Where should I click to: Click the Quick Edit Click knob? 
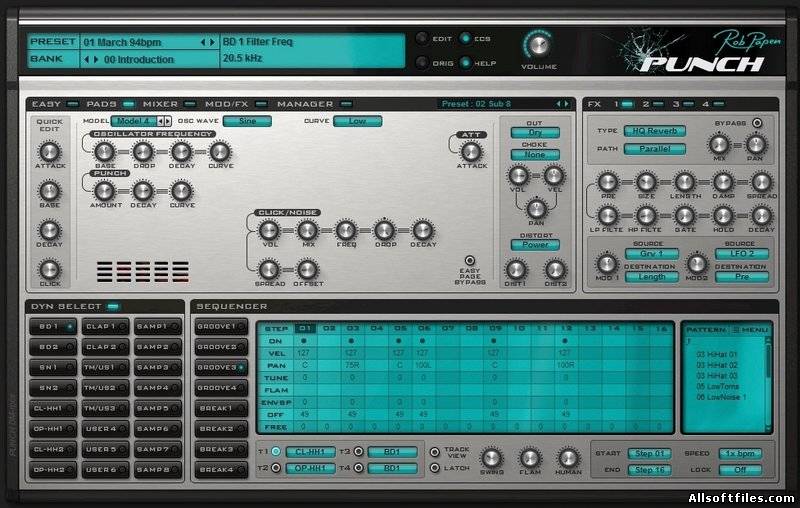pyautogui.click(x=49, y=269)
